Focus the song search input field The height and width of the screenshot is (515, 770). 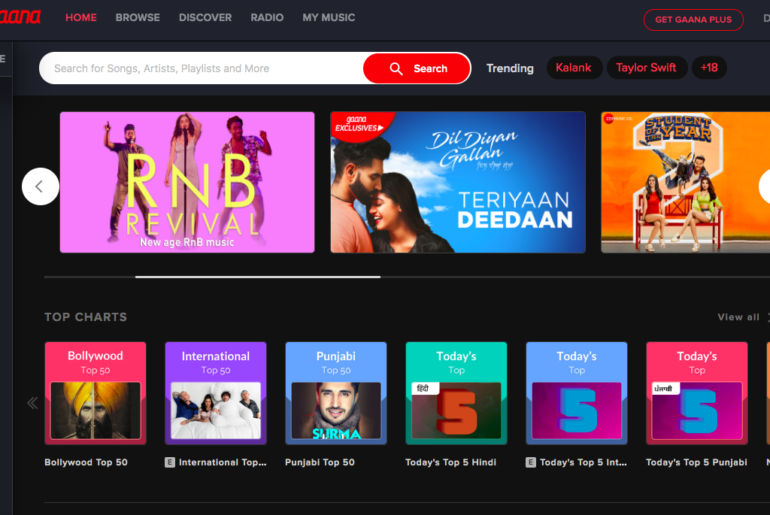pyautogui.click(x=201, y=68)
